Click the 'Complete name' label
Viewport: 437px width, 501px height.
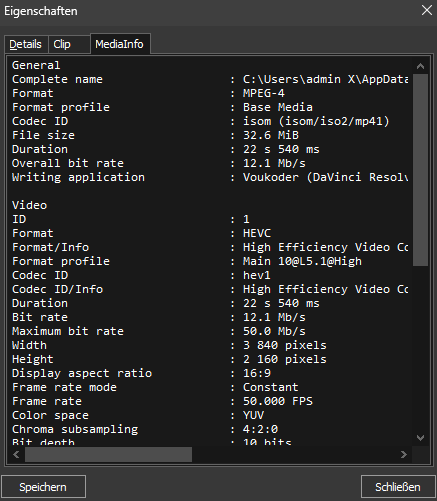tap(57, 79)
